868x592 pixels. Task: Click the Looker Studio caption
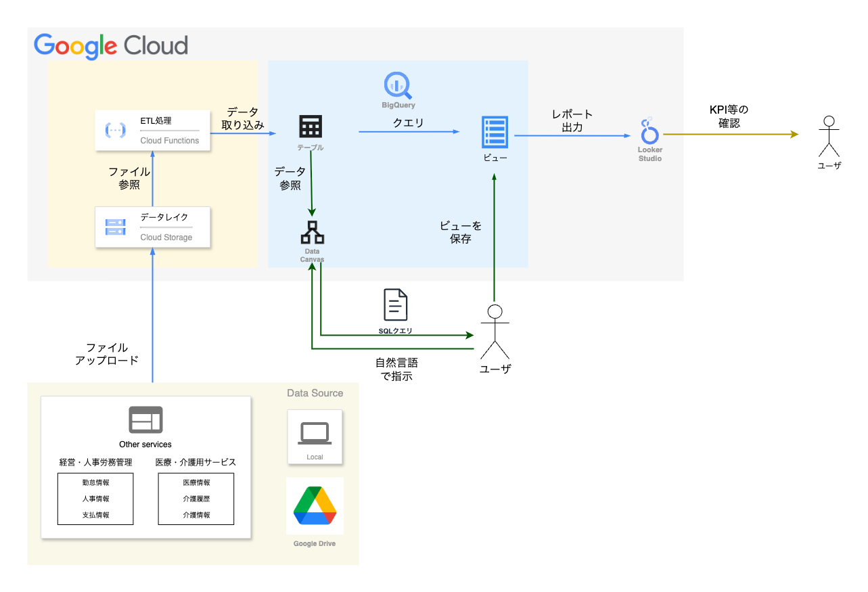(649, 154)
